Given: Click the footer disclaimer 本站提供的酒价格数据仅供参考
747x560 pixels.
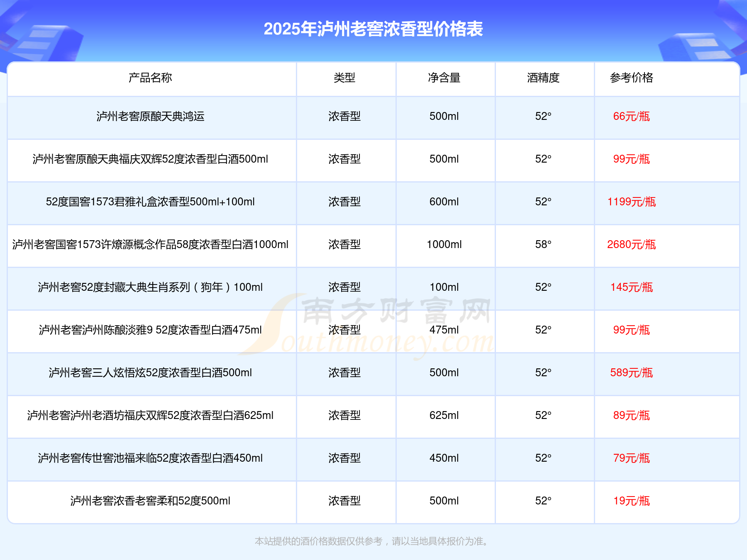Looking at the screenshot, I should coord(318,541).
